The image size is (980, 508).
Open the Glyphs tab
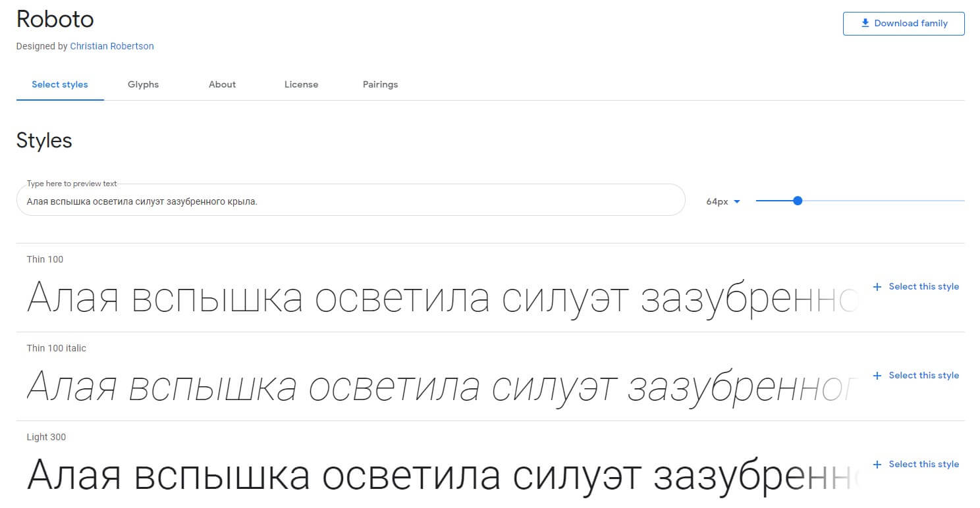(144, 84)
